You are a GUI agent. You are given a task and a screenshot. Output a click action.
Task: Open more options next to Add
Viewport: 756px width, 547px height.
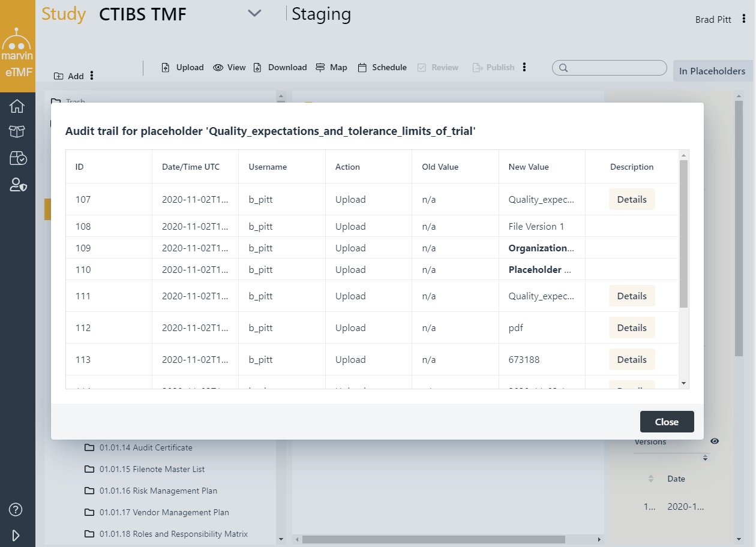(x=92, y=76)
